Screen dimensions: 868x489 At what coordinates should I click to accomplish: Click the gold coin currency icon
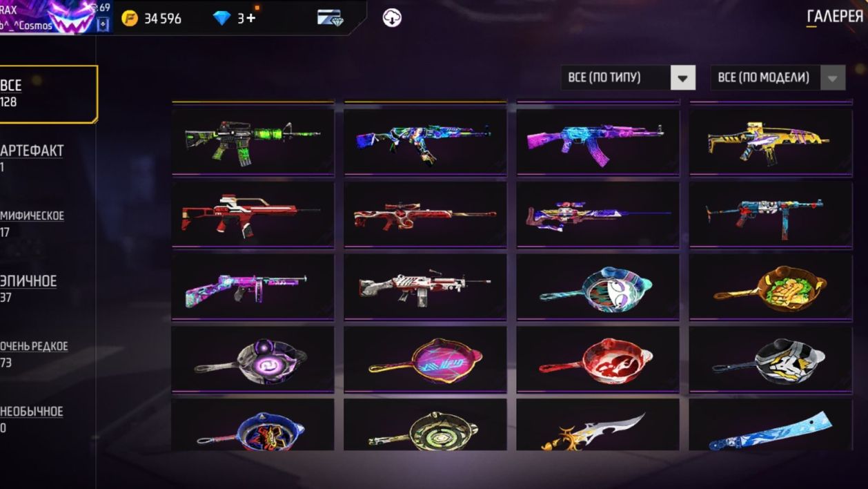130,19
